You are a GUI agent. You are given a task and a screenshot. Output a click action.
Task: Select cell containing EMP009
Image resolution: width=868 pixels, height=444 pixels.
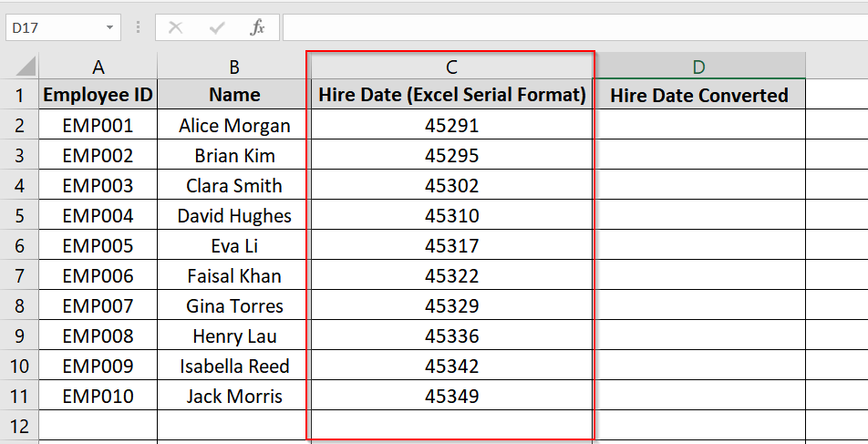click(98, 365)
